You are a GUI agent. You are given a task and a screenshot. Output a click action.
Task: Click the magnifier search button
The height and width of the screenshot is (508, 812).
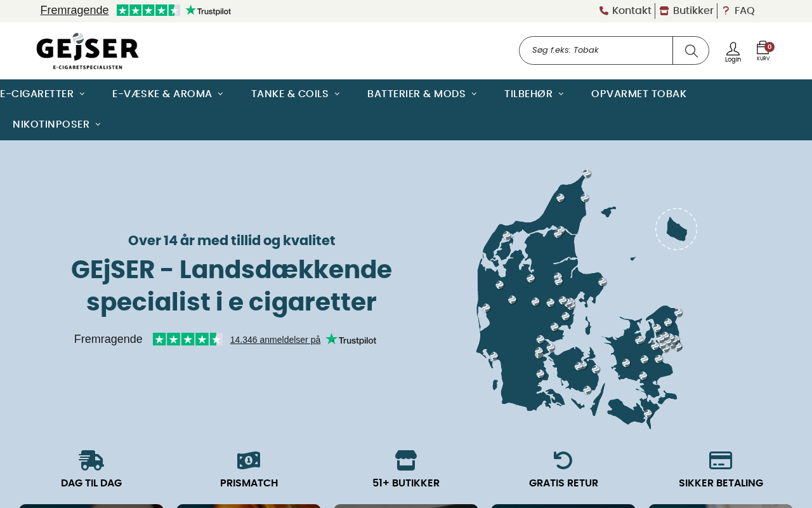point(691,51)
